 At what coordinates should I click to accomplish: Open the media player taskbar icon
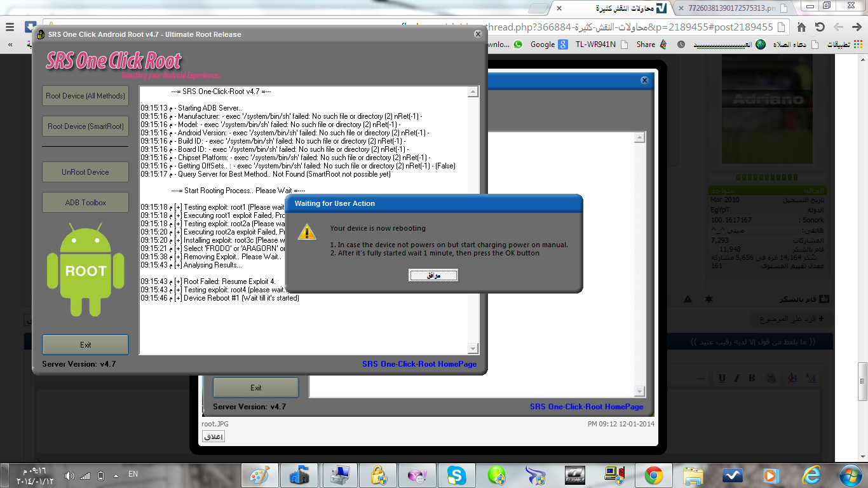pos(771,475)
